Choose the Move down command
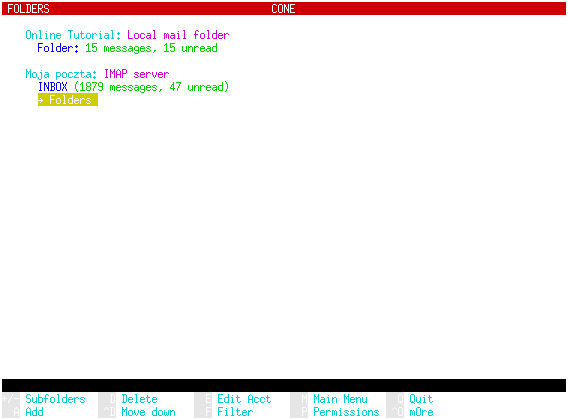This screenshot has height=420, width=568. pyautogui.click(x=149, y=412)
